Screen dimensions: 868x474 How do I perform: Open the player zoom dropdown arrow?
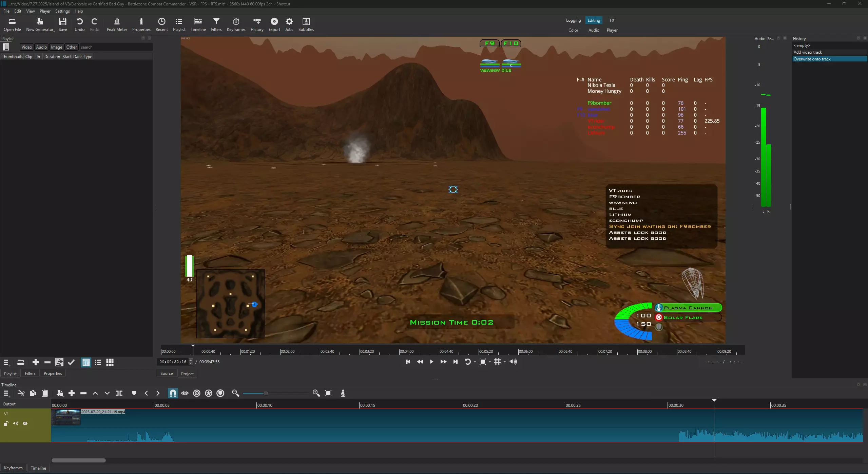(x=490, y=362)
